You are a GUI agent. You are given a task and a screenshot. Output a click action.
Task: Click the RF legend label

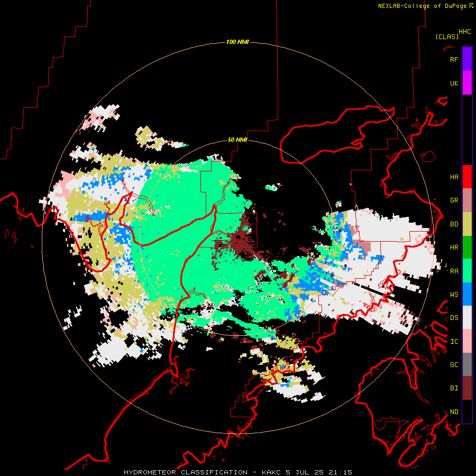[454, 59]
